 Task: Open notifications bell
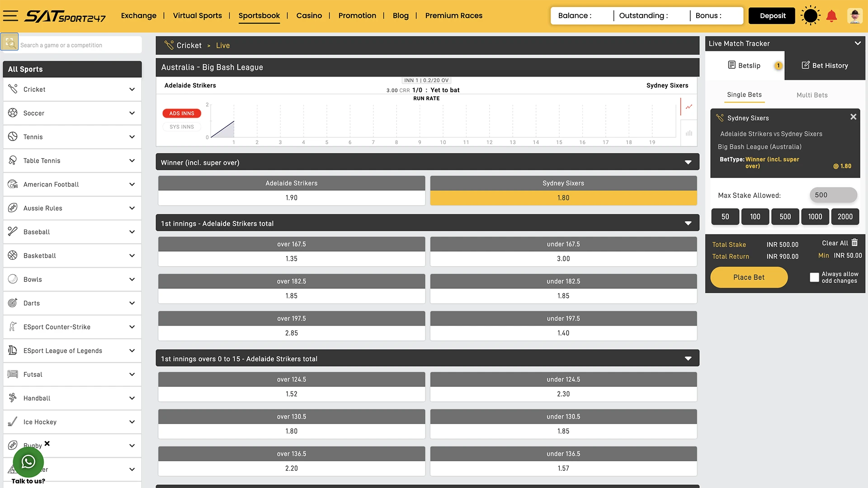click(x=831, y=16)
